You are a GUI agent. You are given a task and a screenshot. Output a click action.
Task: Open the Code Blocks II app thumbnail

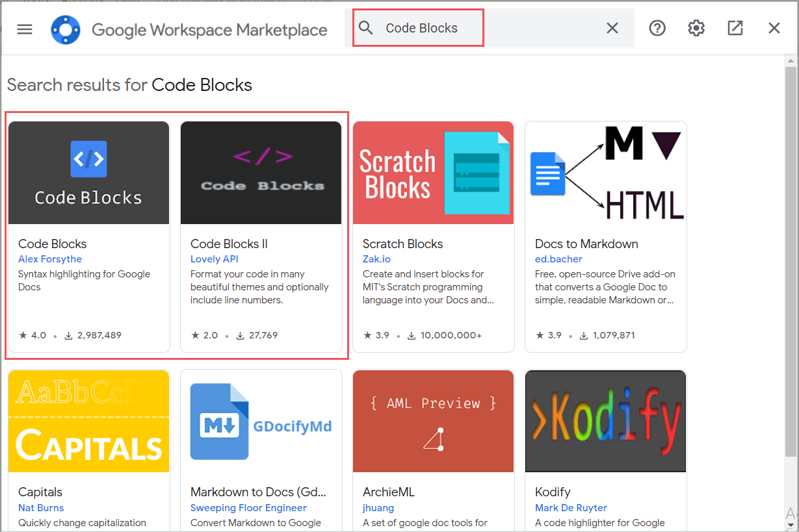pos(261,173)
